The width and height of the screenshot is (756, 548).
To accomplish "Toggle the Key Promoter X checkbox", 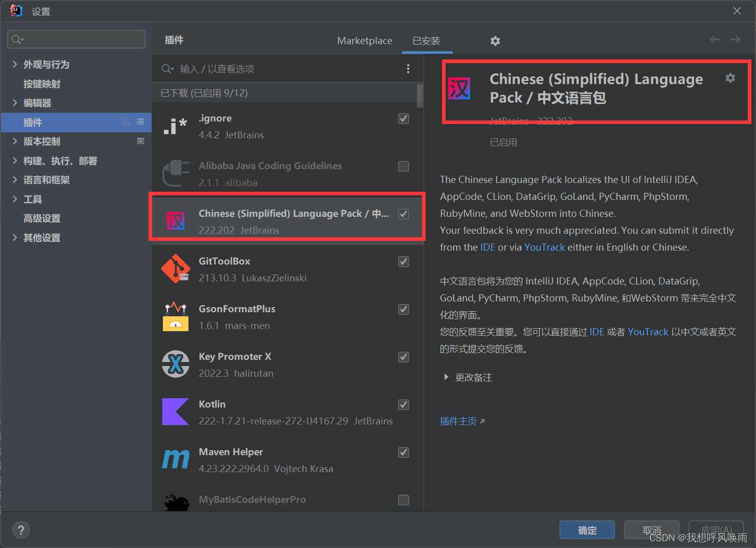I will (404, 357).
